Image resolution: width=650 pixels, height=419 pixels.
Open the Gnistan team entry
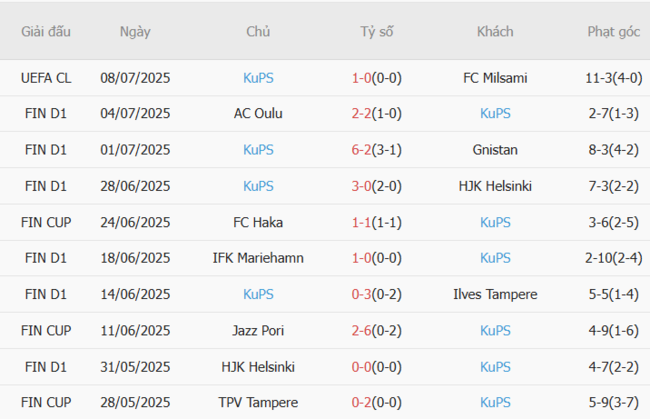[495, 150]
